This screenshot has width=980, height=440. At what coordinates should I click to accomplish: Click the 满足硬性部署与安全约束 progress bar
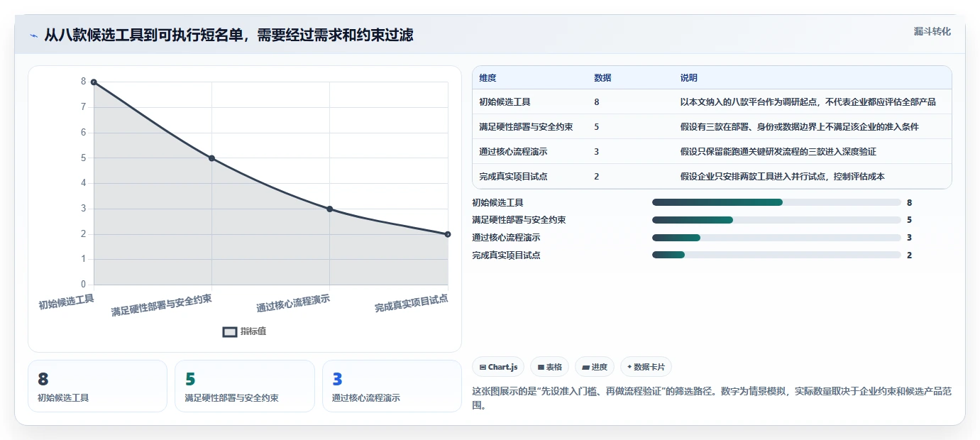click(776, 220)
